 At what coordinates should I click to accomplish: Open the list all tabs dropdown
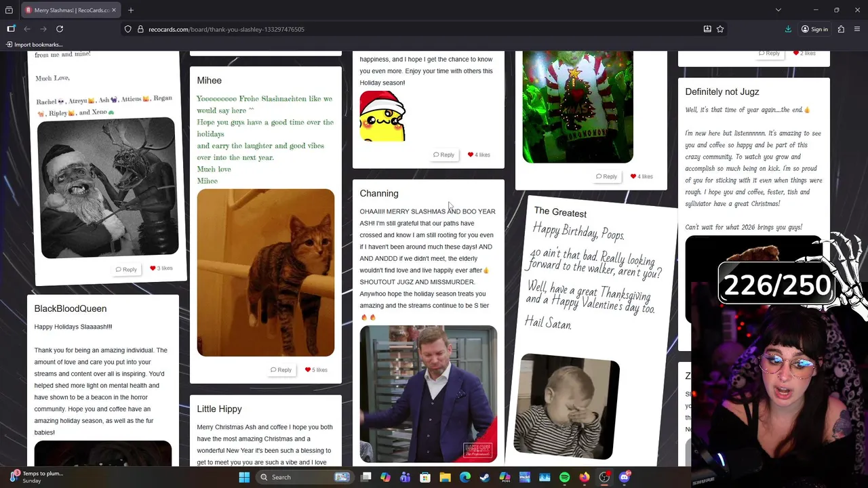tap(778, 10)
